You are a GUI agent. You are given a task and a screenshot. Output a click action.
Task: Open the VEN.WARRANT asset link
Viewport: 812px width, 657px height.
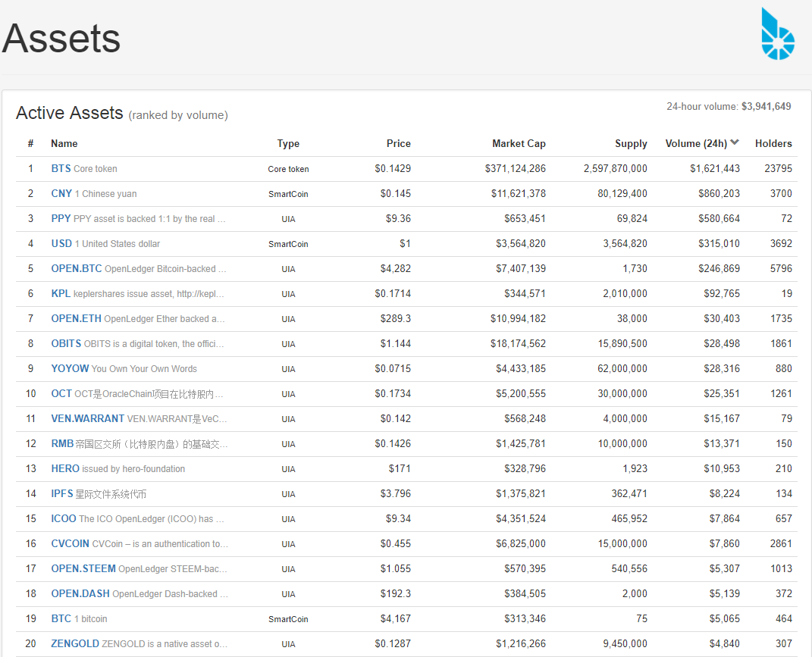(87, 418)
